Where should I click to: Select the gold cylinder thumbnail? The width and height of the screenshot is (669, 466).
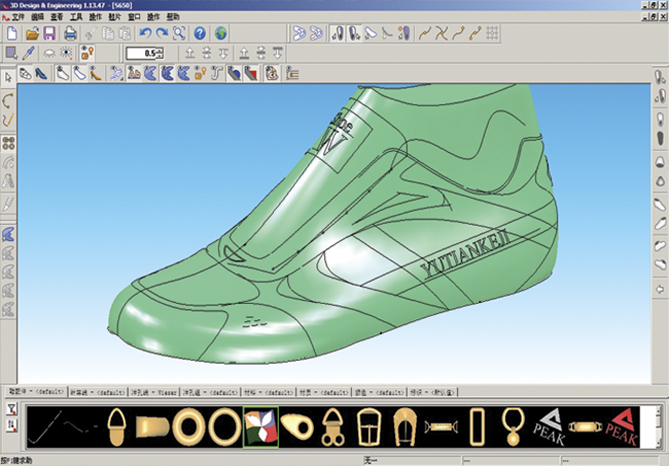pos(153,427)
